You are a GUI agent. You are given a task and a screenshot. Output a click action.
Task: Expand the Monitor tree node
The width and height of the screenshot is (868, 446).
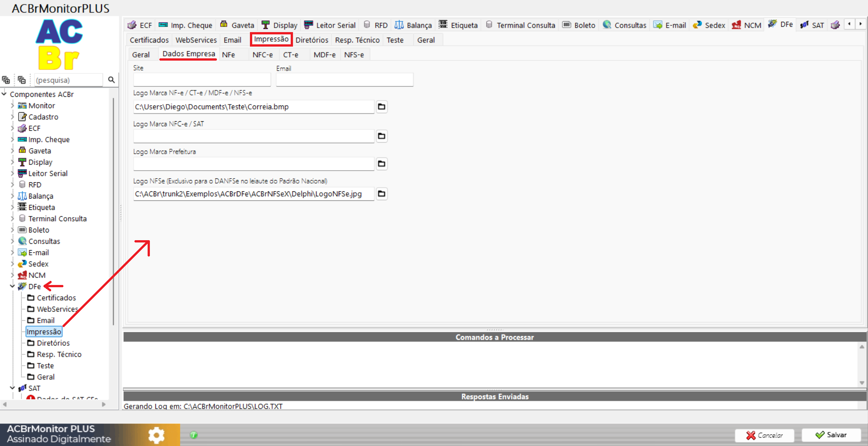pyautogui.click(x=12, y=105)
